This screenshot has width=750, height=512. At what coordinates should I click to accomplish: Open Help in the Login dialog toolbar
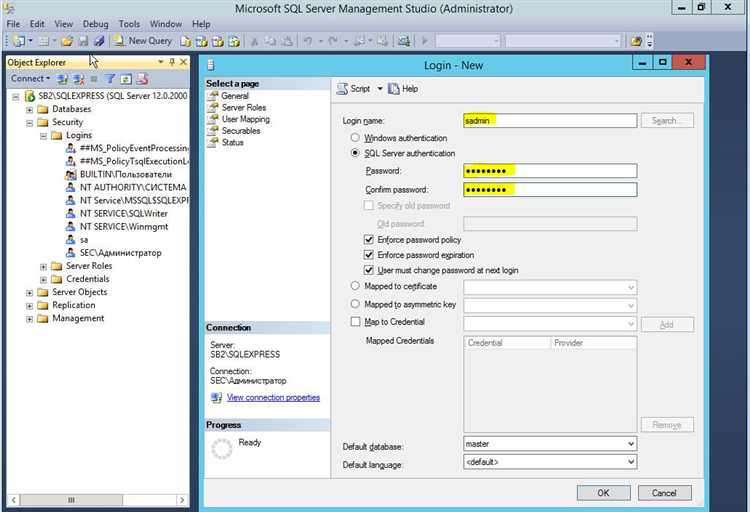[x=403, y=89]
